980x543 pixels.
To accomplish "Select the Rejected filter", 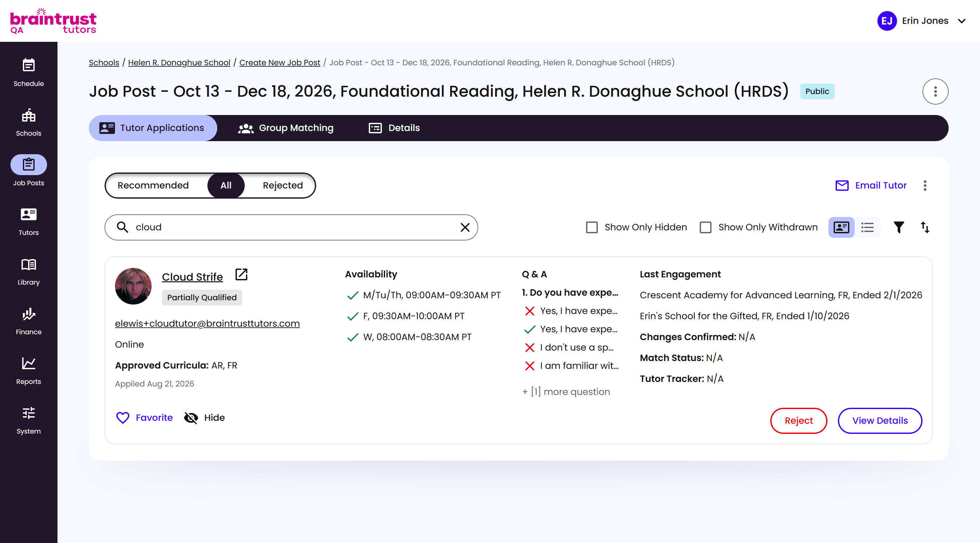I will coord(283,185).
